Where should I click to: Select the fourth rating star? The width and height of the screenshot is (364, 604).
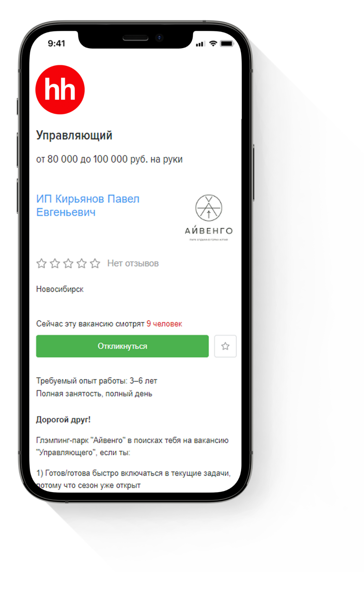coord(81,263)
